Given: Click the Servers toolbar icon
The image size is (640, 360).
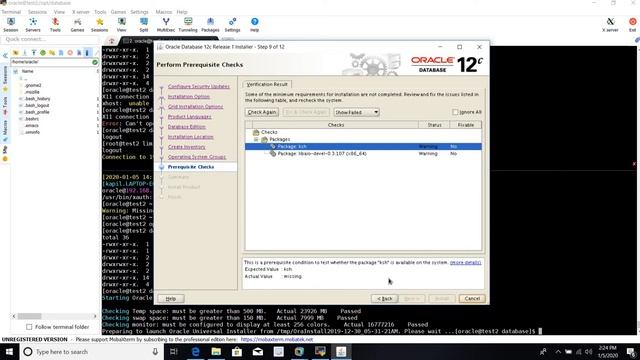Looking at the screenshot, I should 33,24.
